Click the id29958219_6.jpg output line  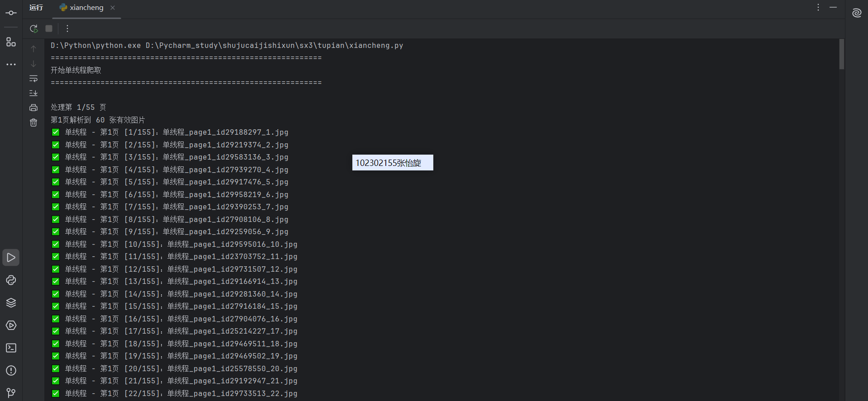(x=170, y=194)
